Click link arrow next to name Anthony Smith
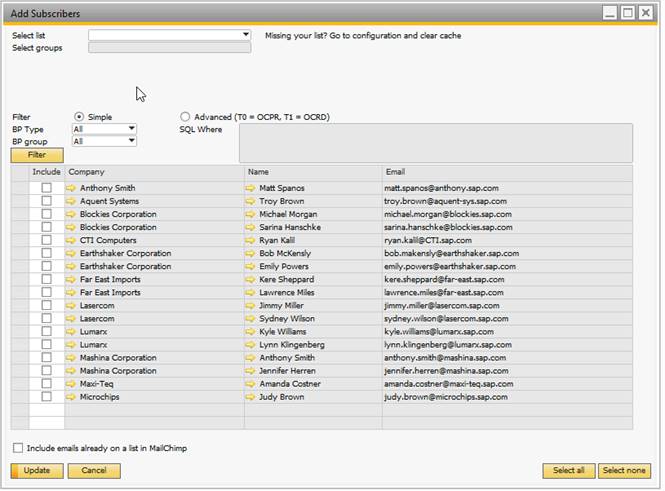This screenshot has height=491, width=665. pyautogui.click(x=251, y=358)
